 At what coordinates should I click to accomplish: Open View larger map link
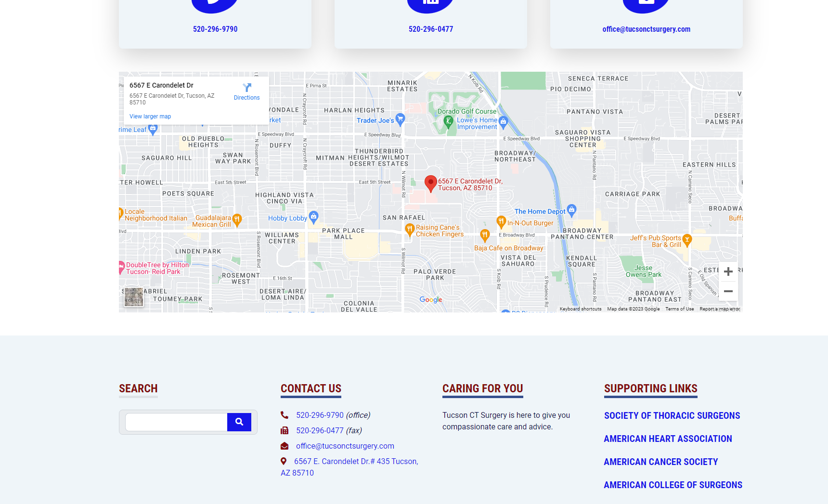(150, 116)
